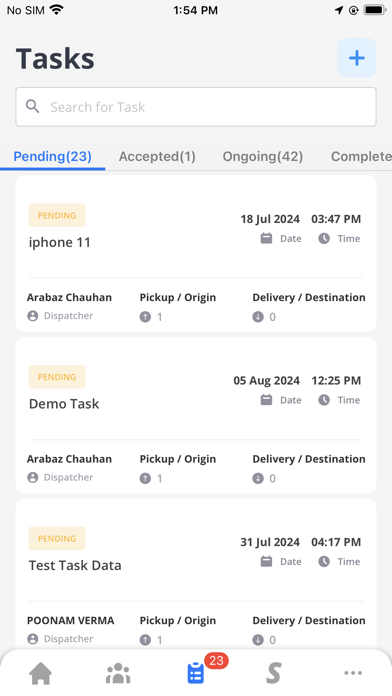Switch to the Accepted(1) tab
392x696 pixels.
157,156
